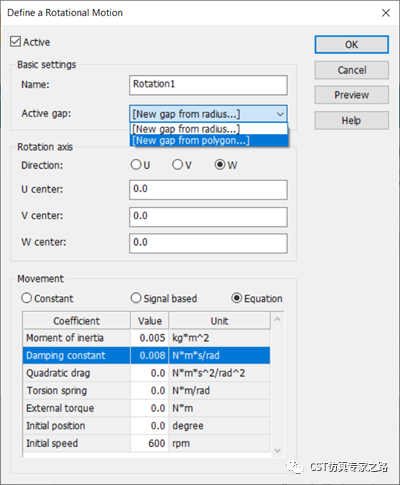
Task: Click coefficient table scroll down arrow
Action: 277,451
